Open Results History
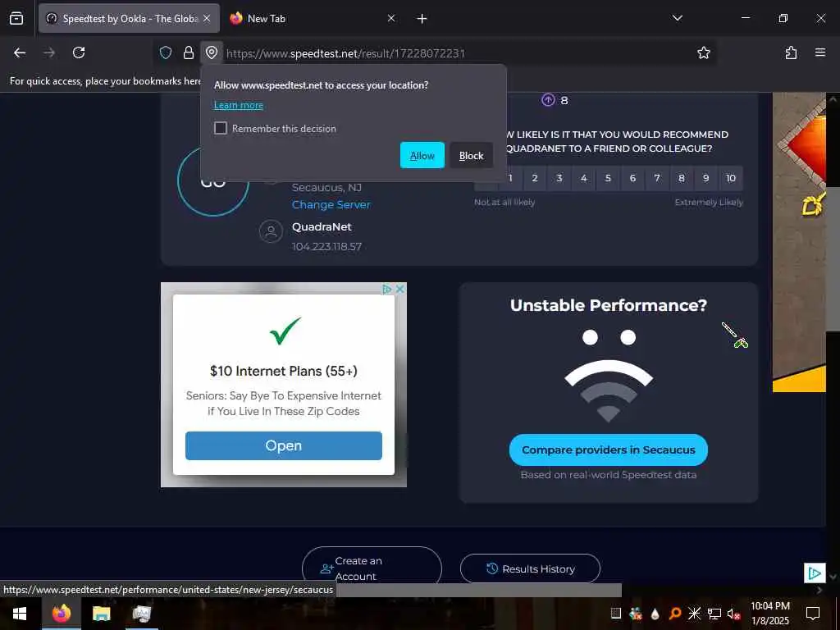840x630 pixels. click(x=530, y=569)
